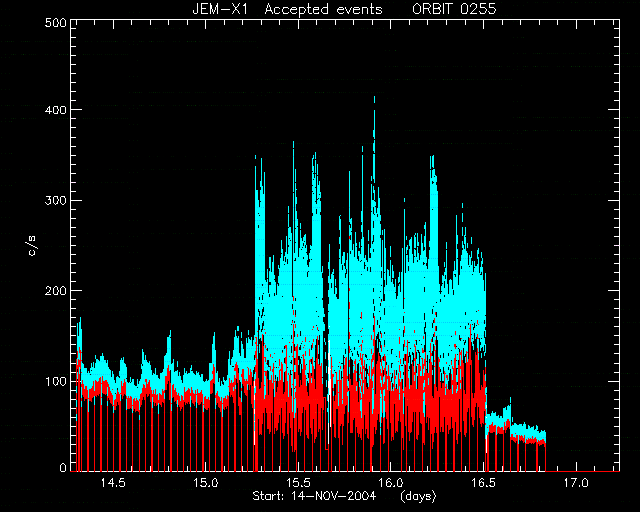
Task: Click the ORBIT 0255 text in title
Action: pyautogui.click(x=454, y=9)
